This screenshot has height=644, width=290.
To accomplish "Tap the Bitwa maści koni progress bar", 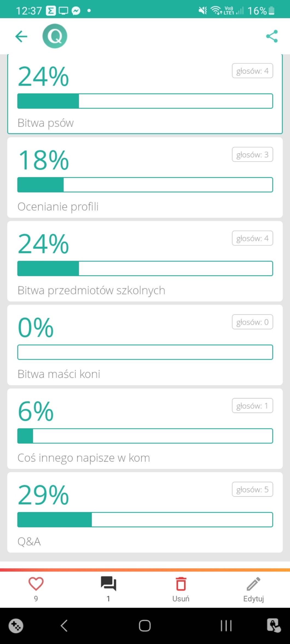I will tap(145, 352).
